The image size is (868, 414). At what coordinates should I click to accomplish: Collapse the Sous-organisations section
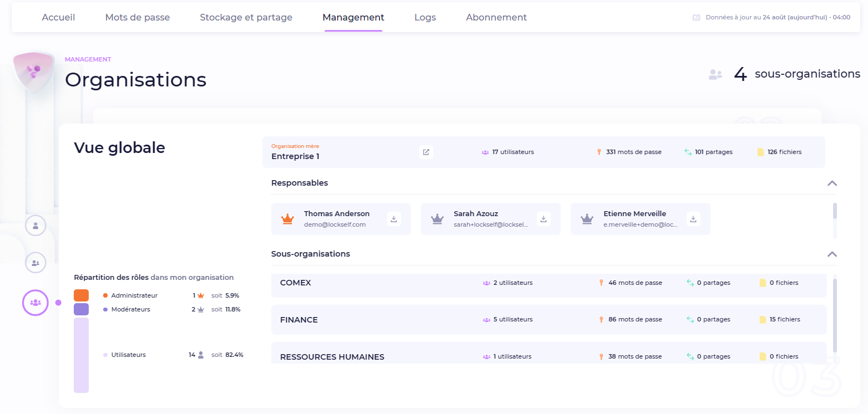(x=831, y=254)
